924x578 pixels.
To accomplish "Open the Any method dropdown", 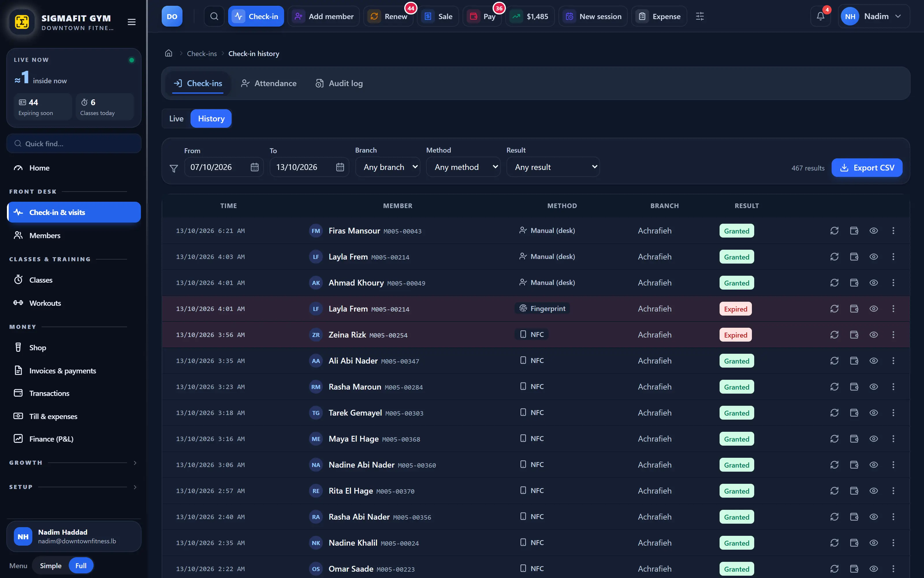I will (x=463, y=167).
